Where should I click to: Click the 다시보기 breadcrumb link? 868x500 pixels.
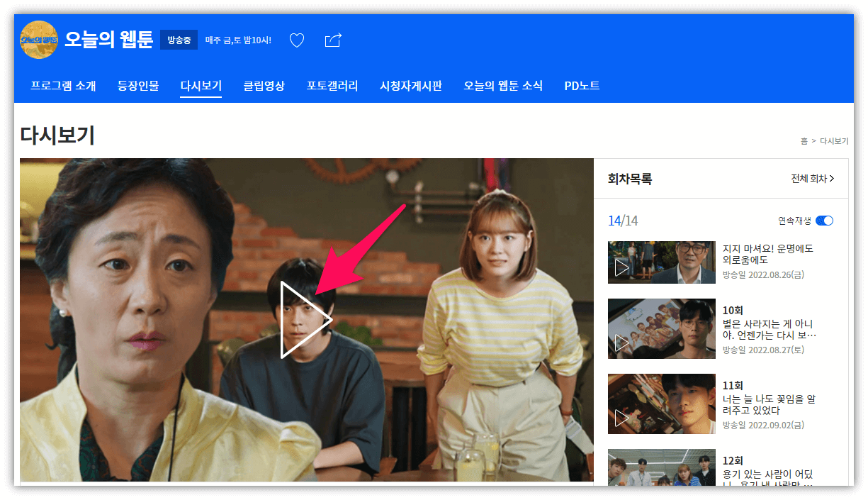834,141
